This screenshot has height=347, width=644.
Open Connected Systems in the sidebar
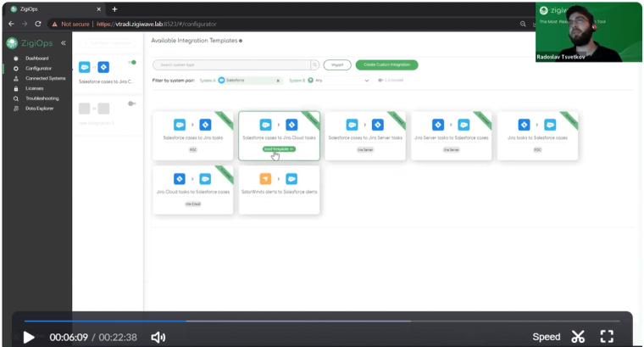(x=46, y=78)
